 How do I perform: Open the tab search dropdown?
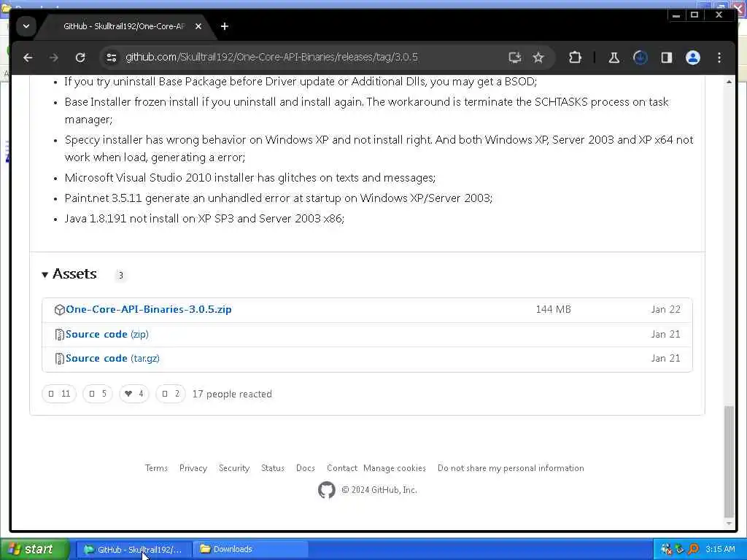(26, 26)
